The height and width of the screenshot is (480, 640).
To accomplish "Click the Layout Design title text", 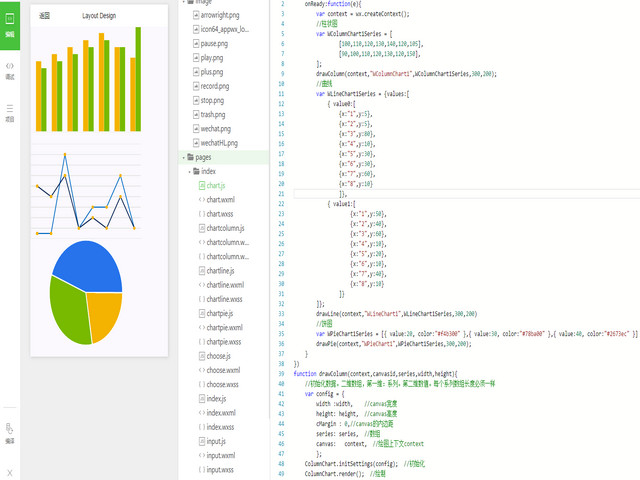I will pos(99,16).
